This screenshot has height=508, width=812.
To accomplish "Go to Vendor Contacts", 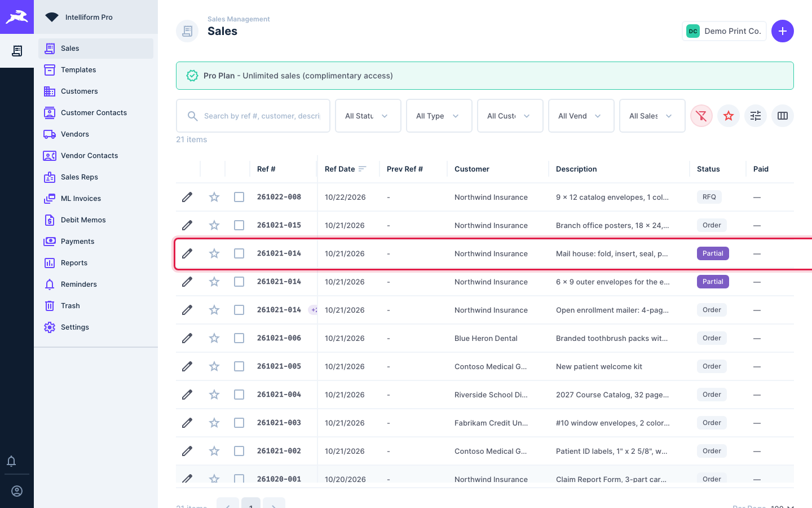I will point(96,156).
